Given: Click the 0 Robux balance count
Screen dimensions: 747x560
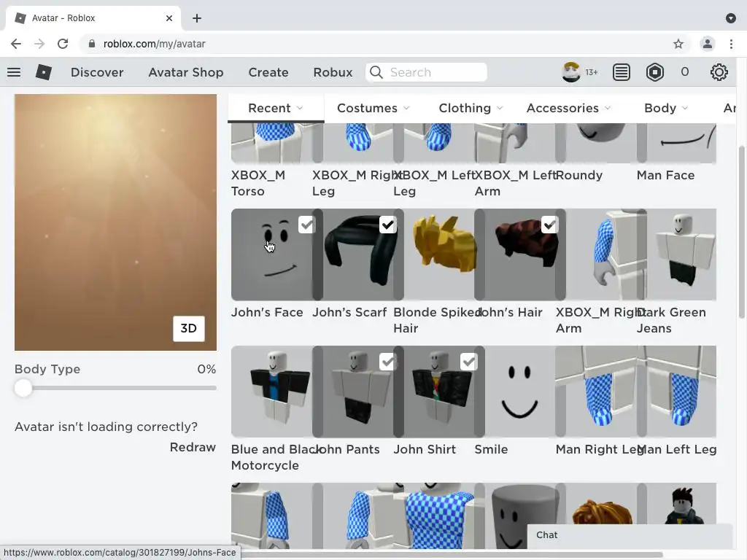Looking at the screenshot, I should click(x=684, y=72).
